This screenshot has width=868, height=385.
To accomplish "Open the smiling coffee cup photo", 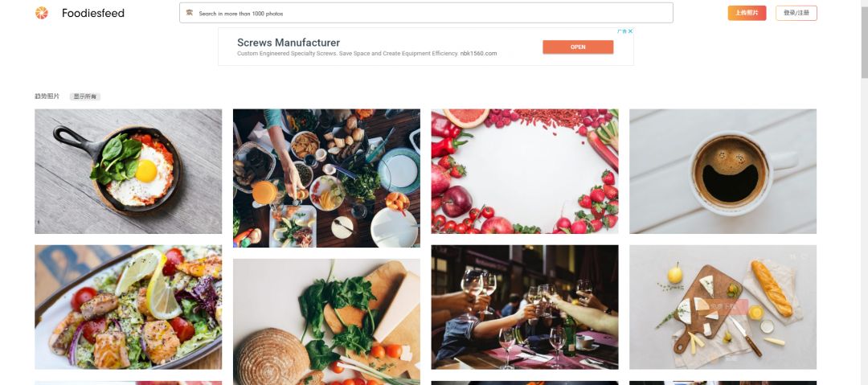I will 723,171.
